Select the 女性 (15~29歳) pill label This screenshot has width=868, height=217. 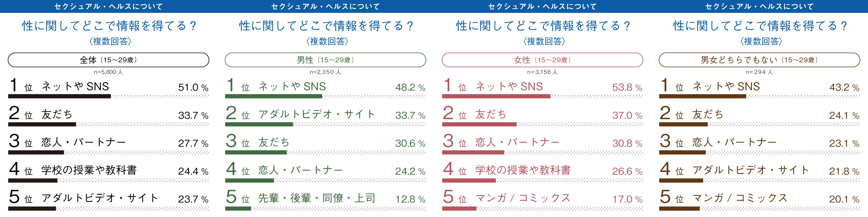pyautogui.click(x=542, y=60)
